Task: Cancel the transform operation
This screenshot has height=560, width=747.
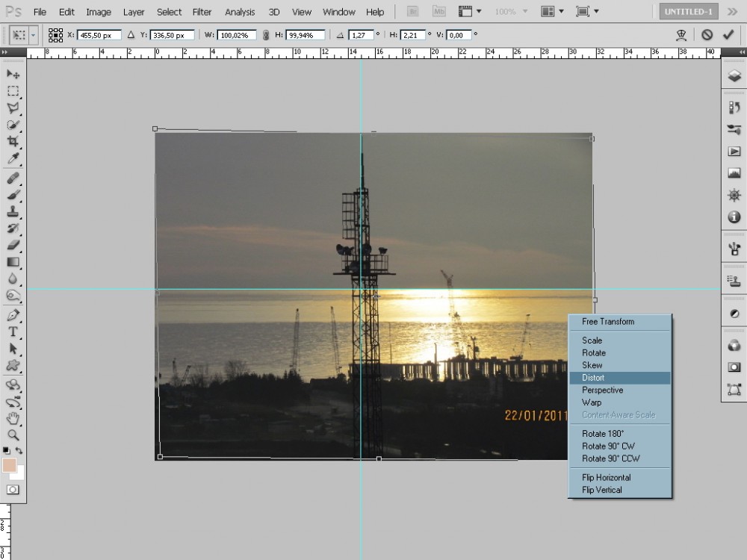Action: 707,35
